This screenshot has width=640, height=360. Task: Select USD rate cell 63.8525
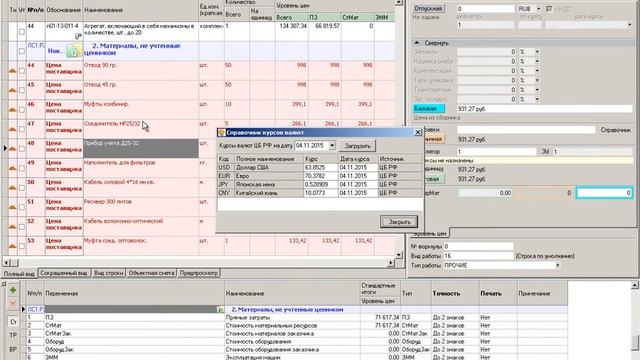tap(321, 167)
